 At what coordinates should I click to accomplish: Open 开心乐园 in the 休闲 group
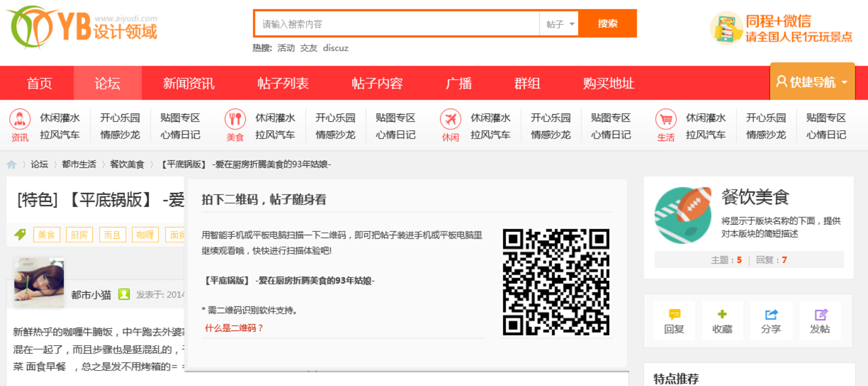pos(551,118)
